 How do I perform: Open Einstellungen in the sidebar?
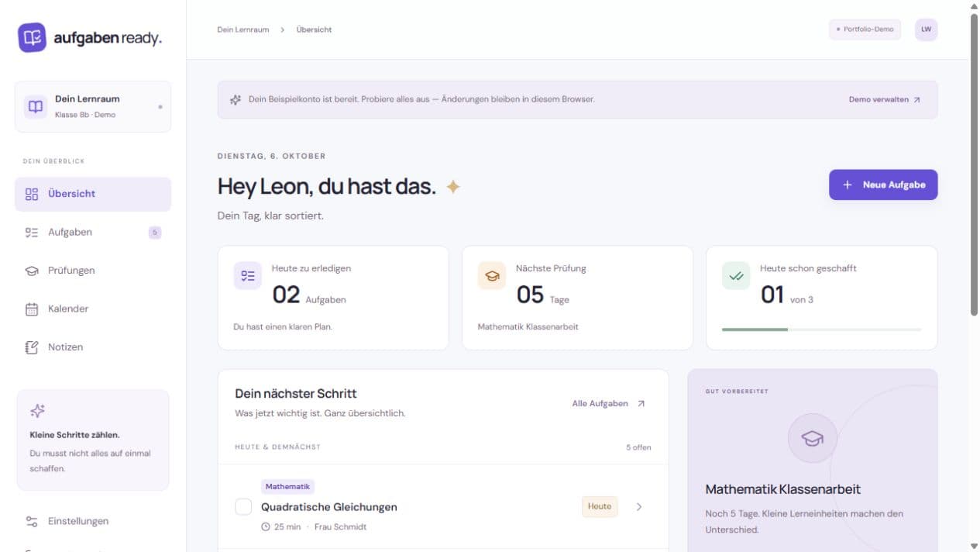tap(93, 521)
